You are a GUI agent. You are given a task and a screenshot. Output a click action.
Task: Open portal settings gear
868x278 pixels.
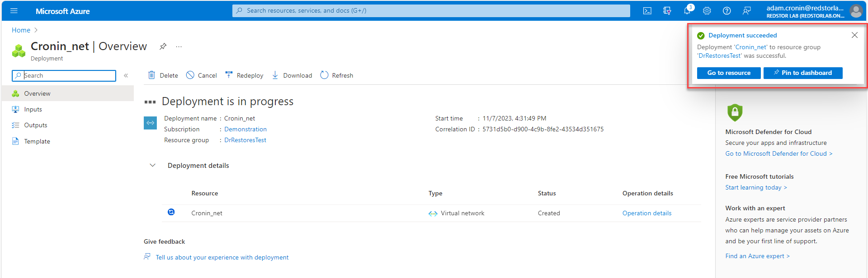(x=707, y=11)
